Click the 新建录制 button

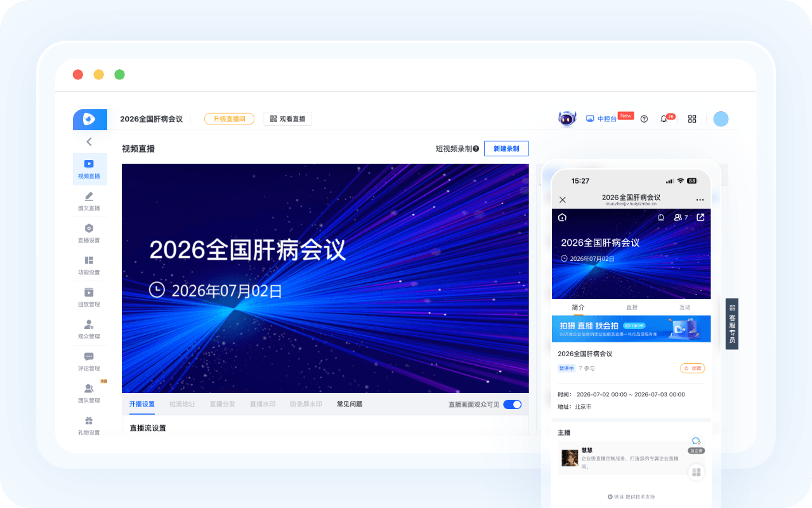pos(506,149)
